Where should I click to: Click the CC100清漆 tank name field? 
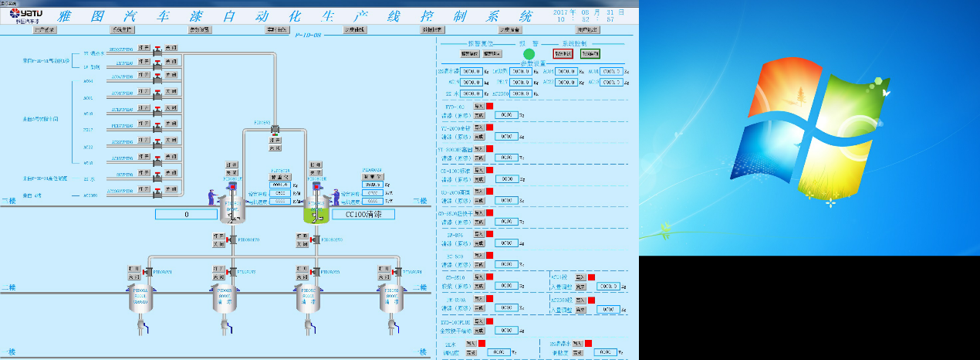363,214
